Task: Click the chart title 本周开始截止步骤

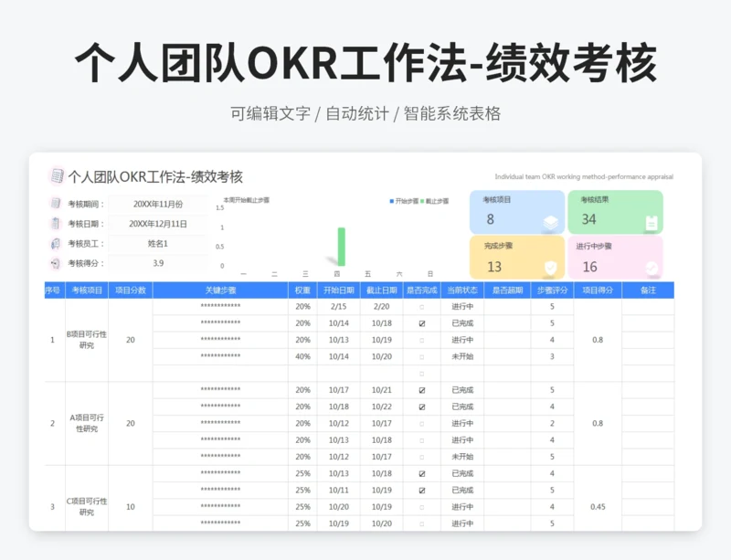Action: coord(246,200)
